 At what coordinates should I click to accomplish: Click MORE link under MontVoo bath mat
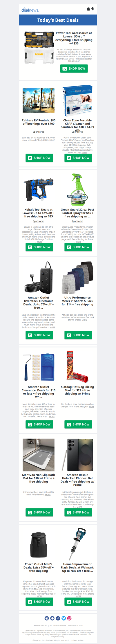coord(48,495)
